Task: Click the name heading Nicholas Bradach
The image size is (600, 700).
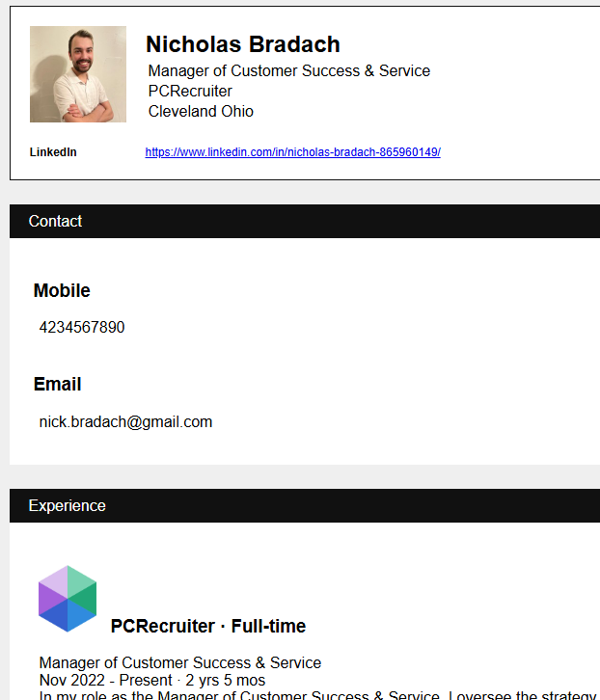Action: click(x=243, y=44)
